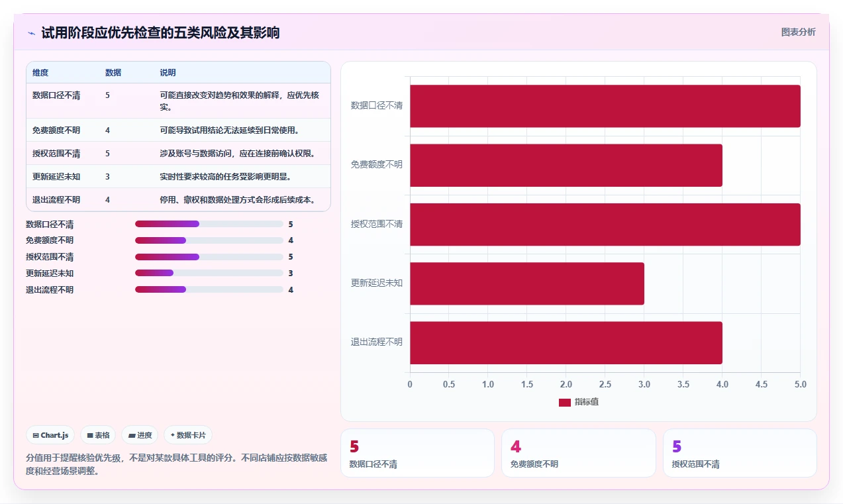The width and height of the screenshot is (843, 504).
Task: Click the 说明 table column header
Action: (x=168, y=73)
